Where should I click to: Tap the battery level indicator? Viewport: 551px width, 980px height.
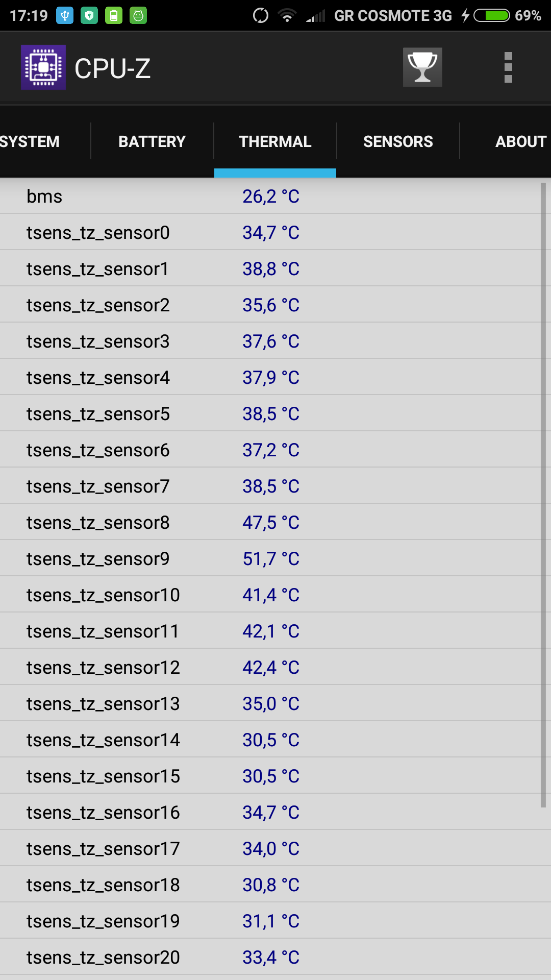pos(491,15)
